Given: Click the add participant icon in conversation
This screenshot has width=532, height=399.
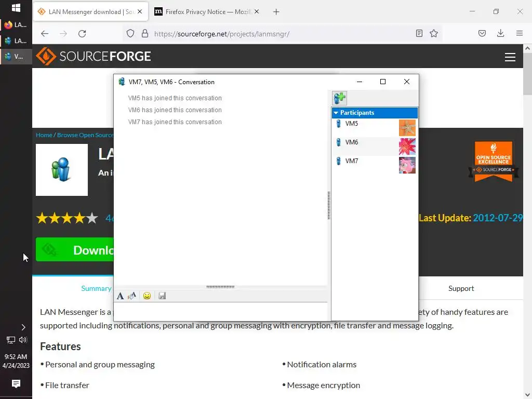Looking at the screenshot, I should 339,98.
